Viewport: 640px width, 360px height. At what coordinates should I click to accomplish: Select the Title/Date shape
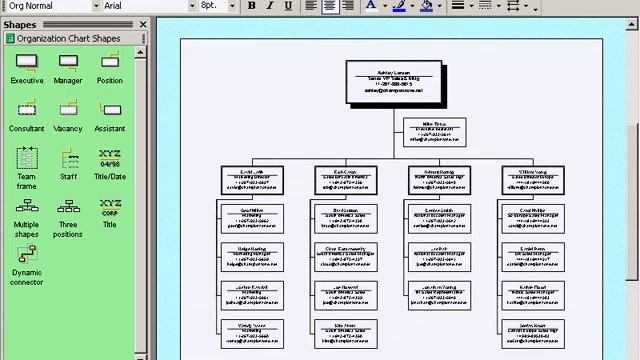(x=110, y=164)
